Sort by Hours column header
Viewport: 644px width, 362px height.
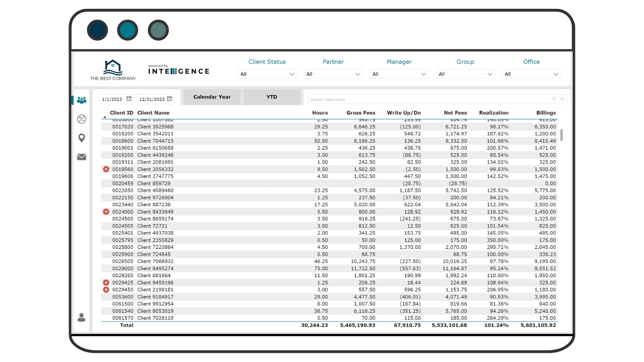pyautogui.click(x=320, y=113)
